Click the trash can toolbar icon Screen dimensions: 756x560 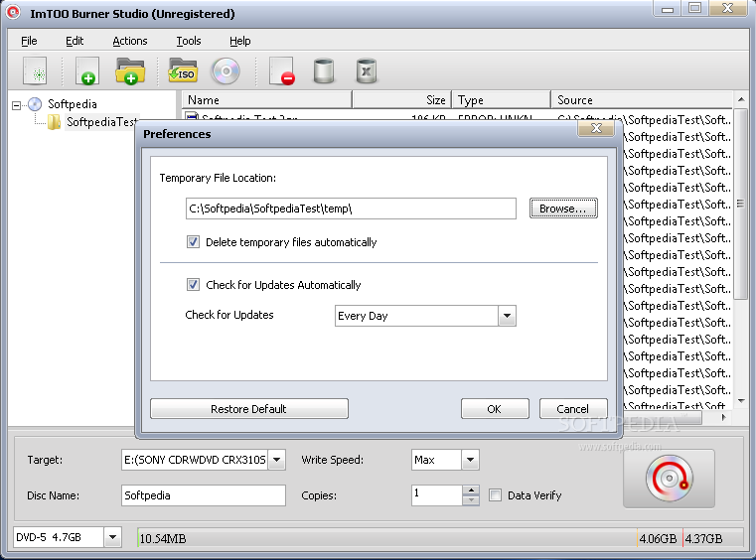[324, 71]
